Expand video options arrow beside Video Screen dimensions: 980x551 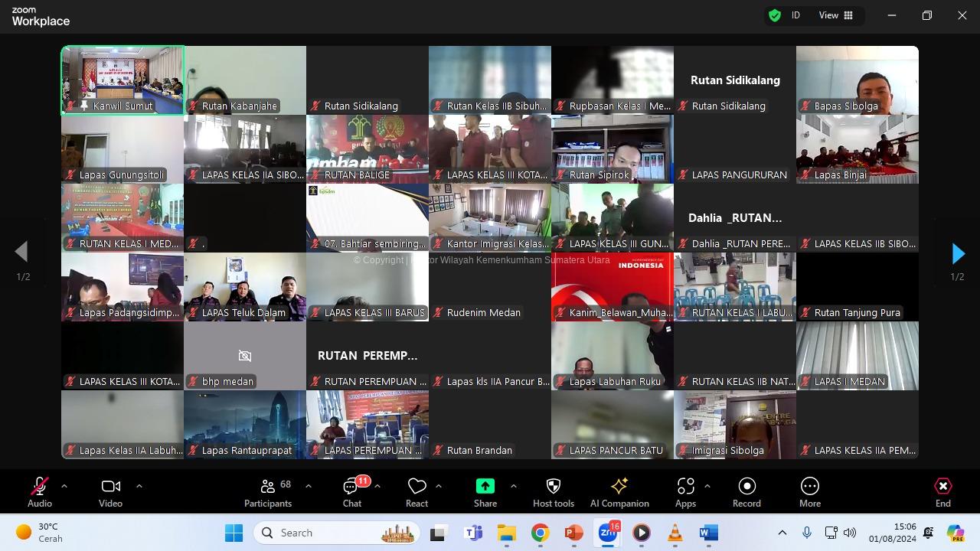[x=139, y=486]
